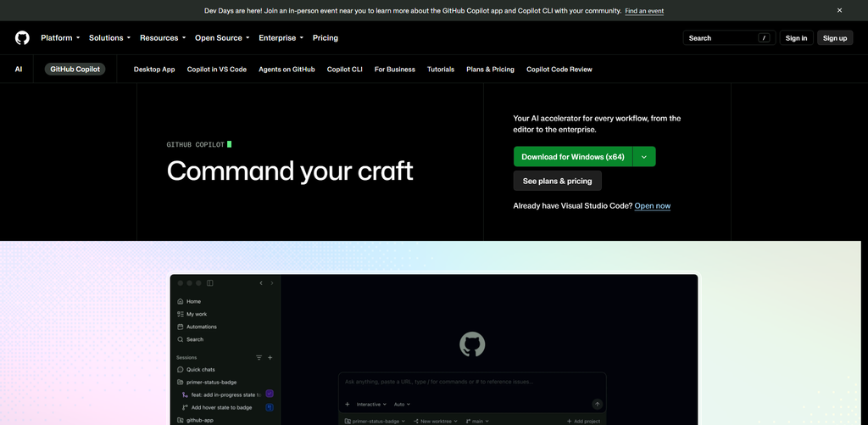
Task: Click the back arrow in app preview
Action: [x=261, y=283]
